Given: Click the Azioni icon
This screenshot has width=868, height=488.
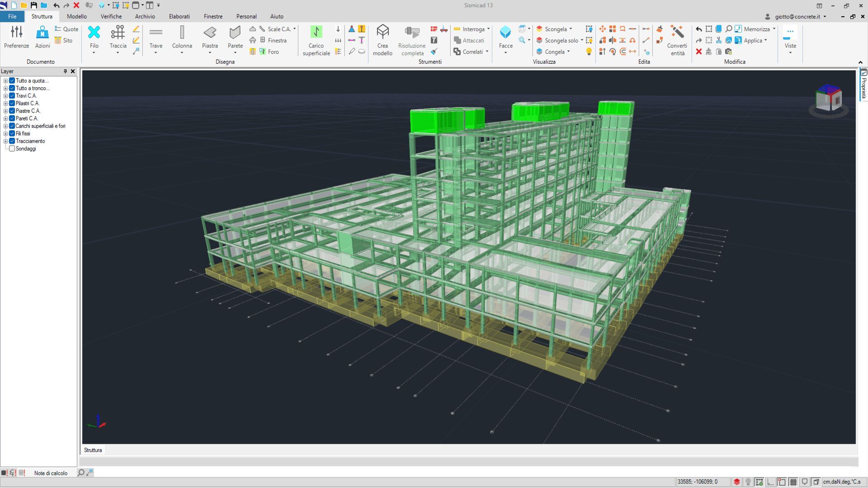Looking at the screenshot, I should (x=42, y=33).
